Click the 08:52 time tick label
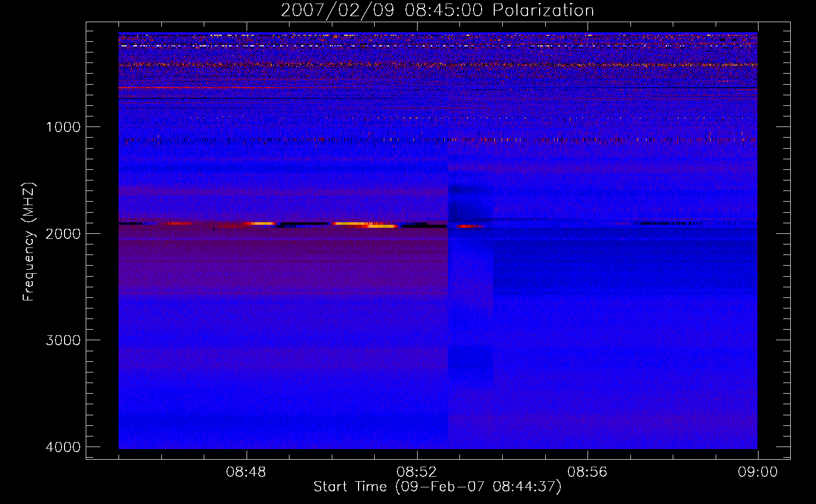 click(x=417, y=472)
